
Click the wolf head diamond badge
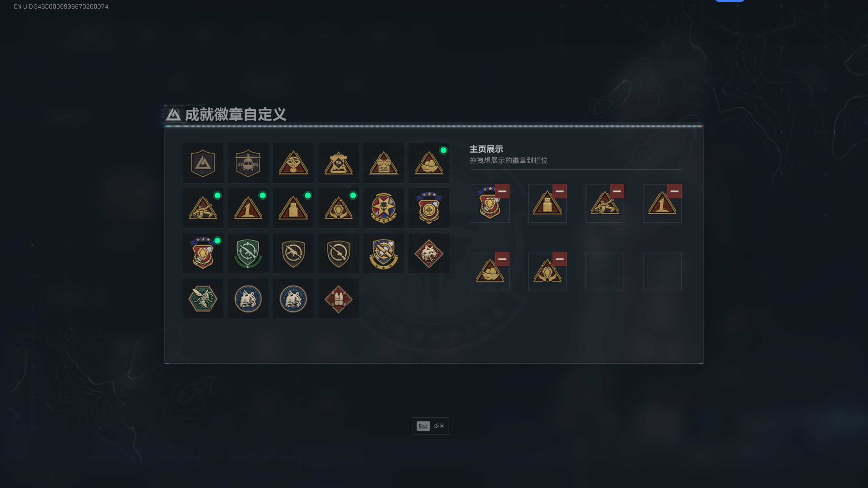[429, 253]
